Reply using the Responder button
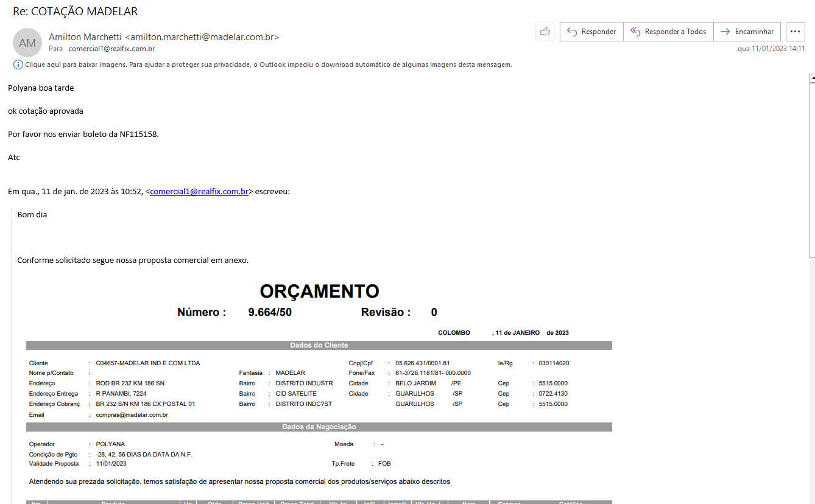 (x=591, y=32)
